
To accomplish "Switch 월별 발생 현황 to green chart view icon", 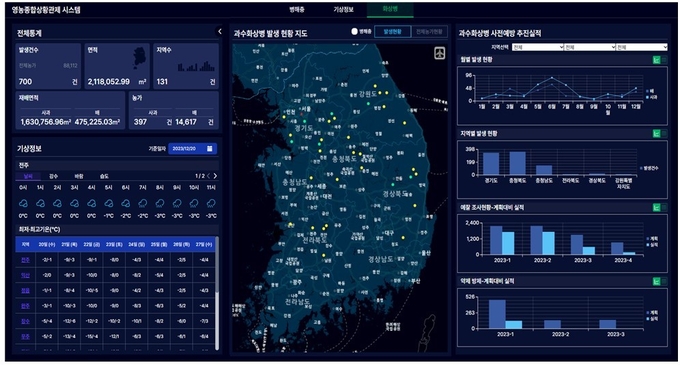I will pos(657,60).
